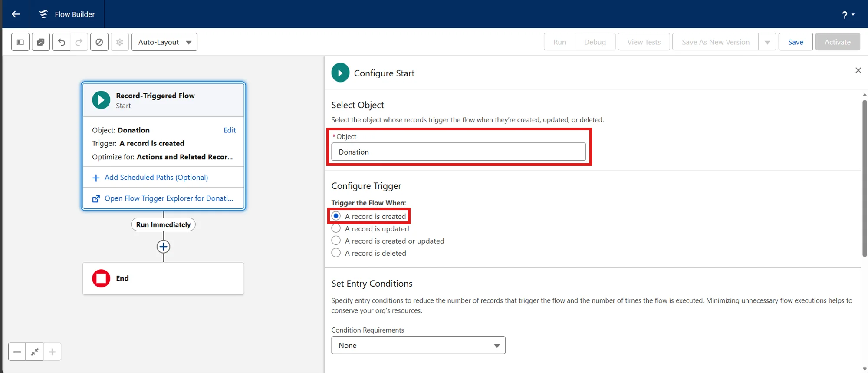Select the End element stop icon

[101, 278]
